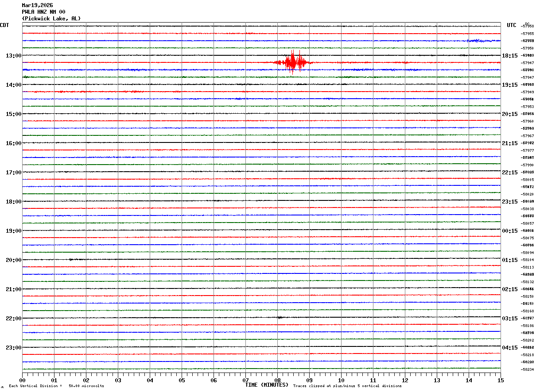Click the date header "Mar19,2026"

[37, 5]
